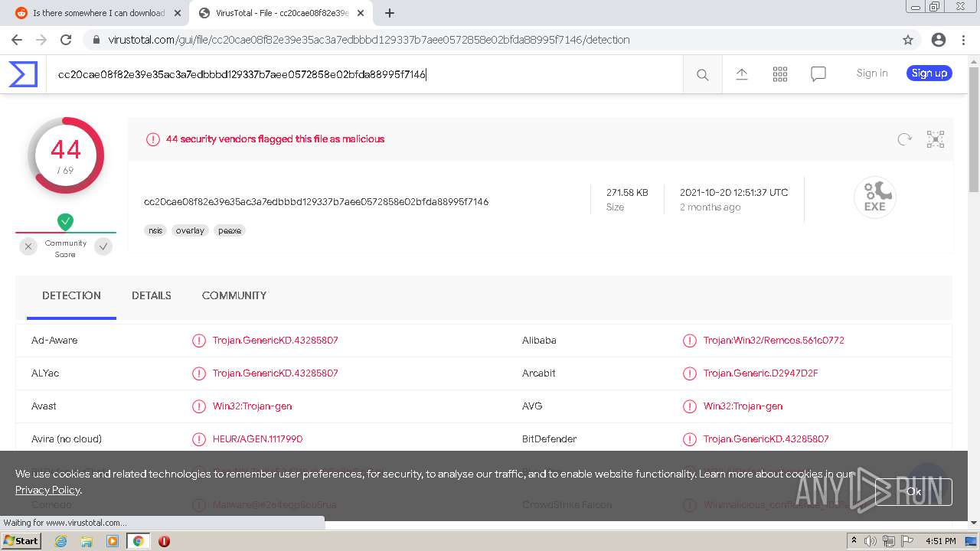Click BitDefender detection result
Image resolution: width=980 pixels, height=551 pixels.
pyautogui.click(x=766, y=439)
